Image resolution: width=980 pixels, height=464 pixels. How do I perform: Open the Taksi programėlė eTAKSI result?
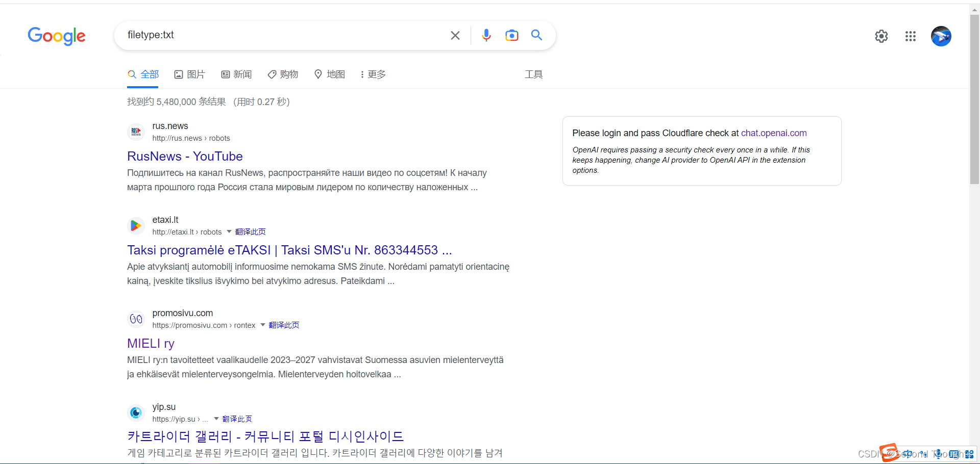pos(289,250)
